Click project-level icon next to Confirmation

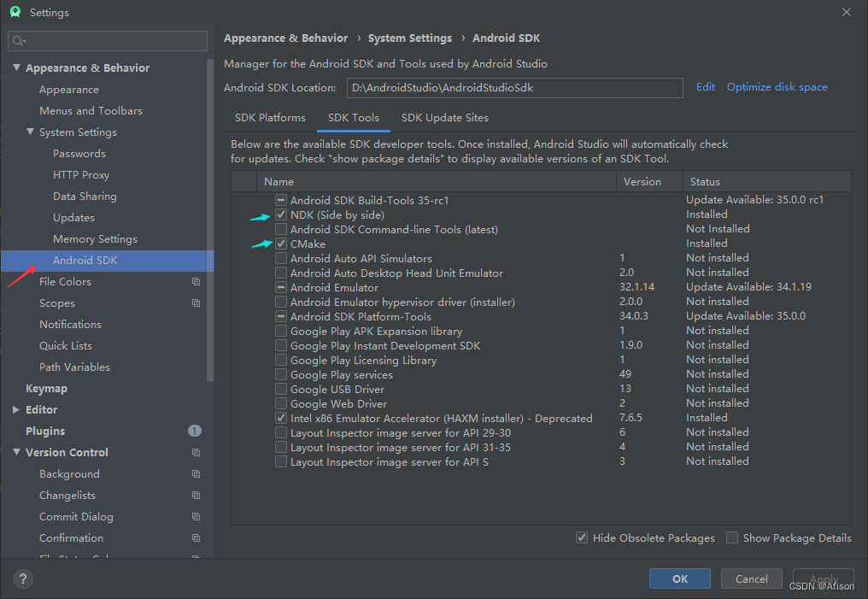coord(196,537)
